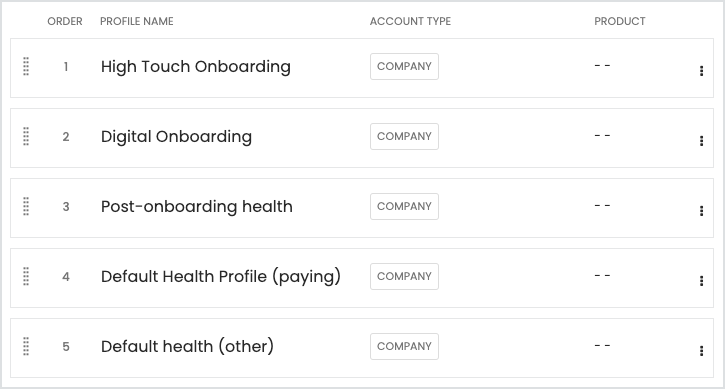The image size is (725, 389).
Task: Click the Profile Name column header
Action: pyautogui.click(x=137, y=21)
